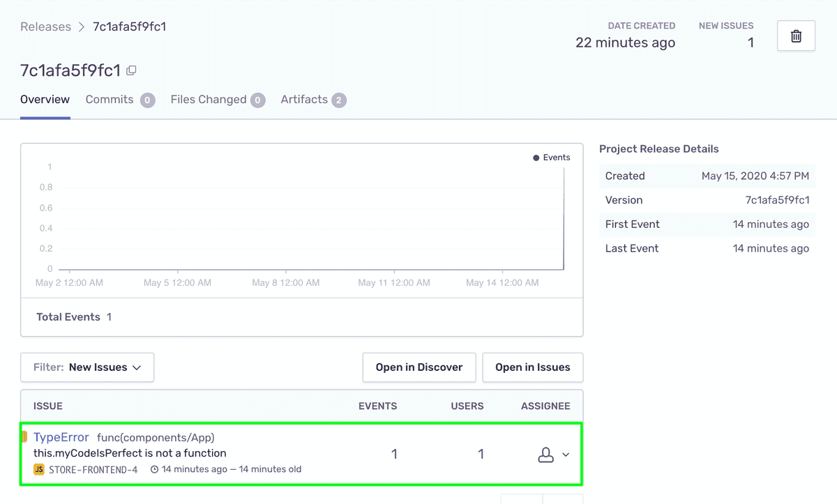Viewport: 837px width, 504px height.
Task: Open the TypeError issue link
Action: (61, 438)
